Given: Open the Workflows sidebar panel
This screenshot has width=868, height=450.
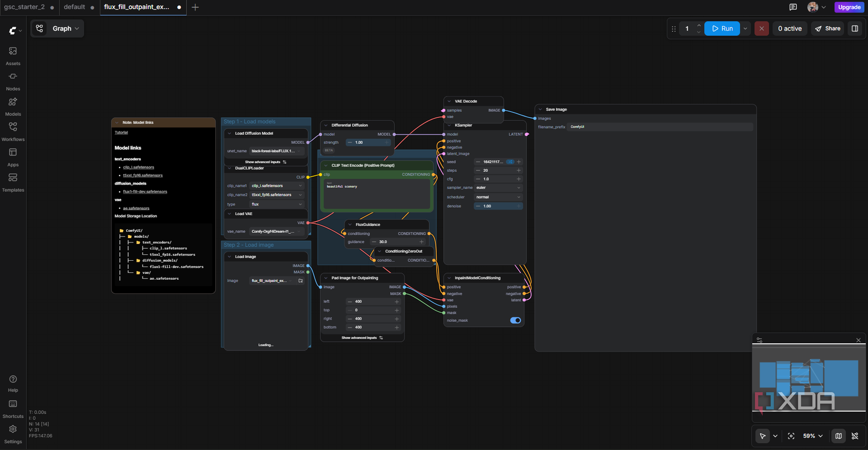Looking at the screenshot, I should point(13,132).
